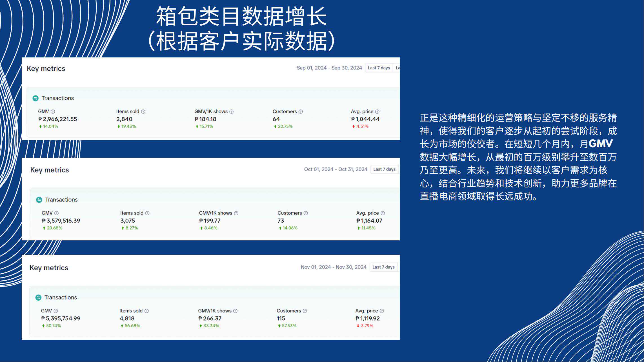Click Items sold value 4,818
The width and height of the screenshot is (644, 362).
coord(127,319)
